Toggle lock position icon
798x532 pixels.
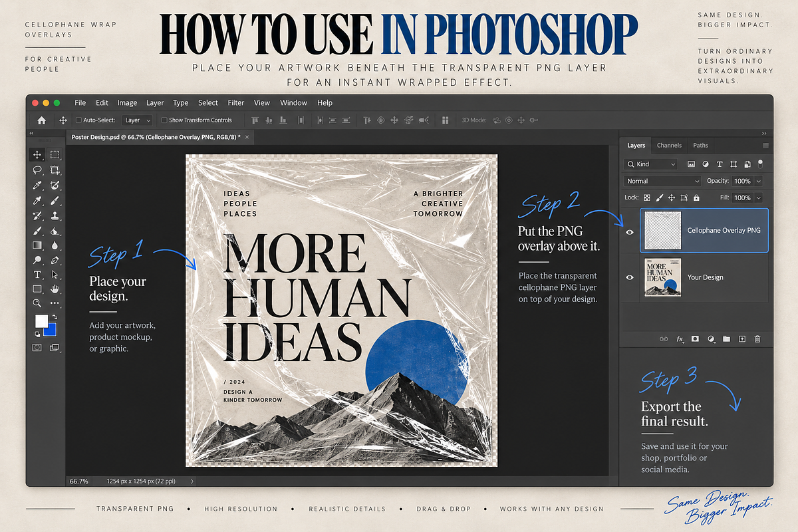(x=672, y=198)
